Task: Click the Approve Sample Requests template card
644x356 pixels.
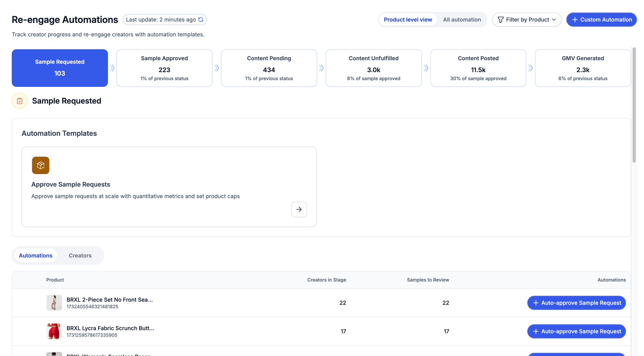Action: pos(169,187)
